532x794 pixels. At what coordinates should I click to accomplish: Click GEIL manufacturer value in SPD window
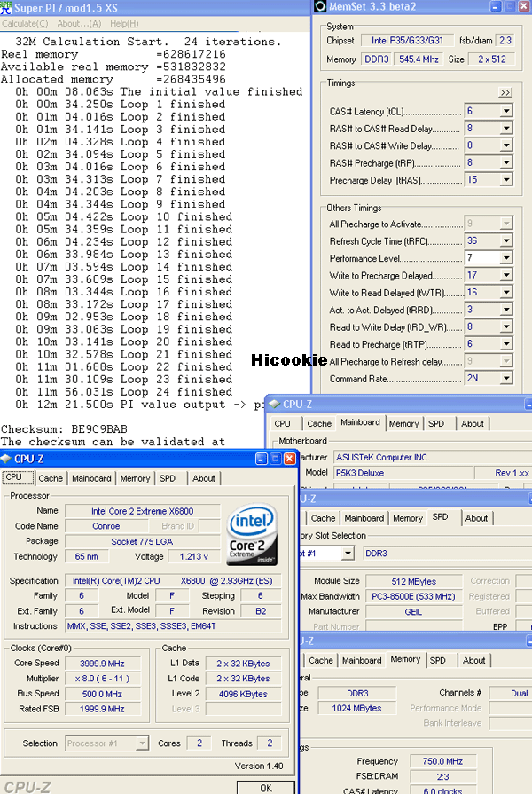point(413,612)
